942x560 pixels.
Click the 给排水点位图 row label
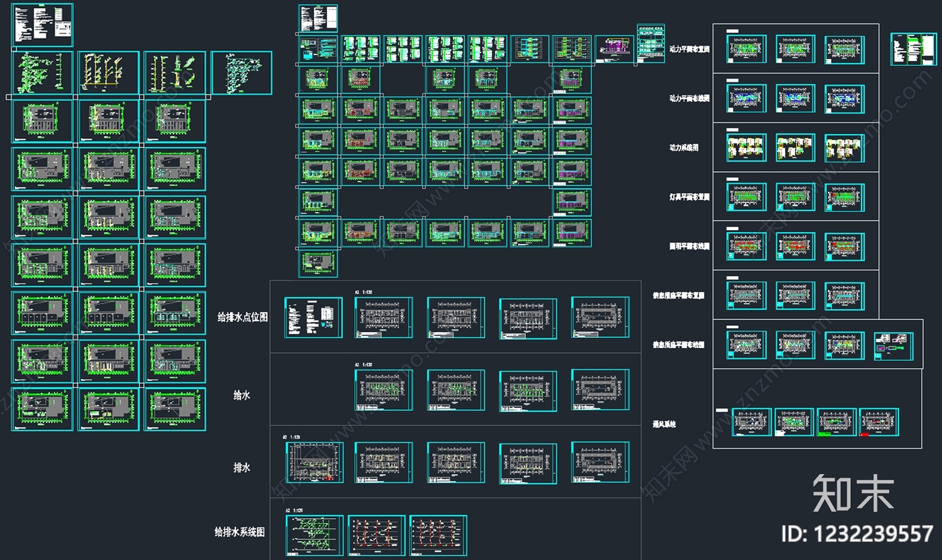[242, 317]
